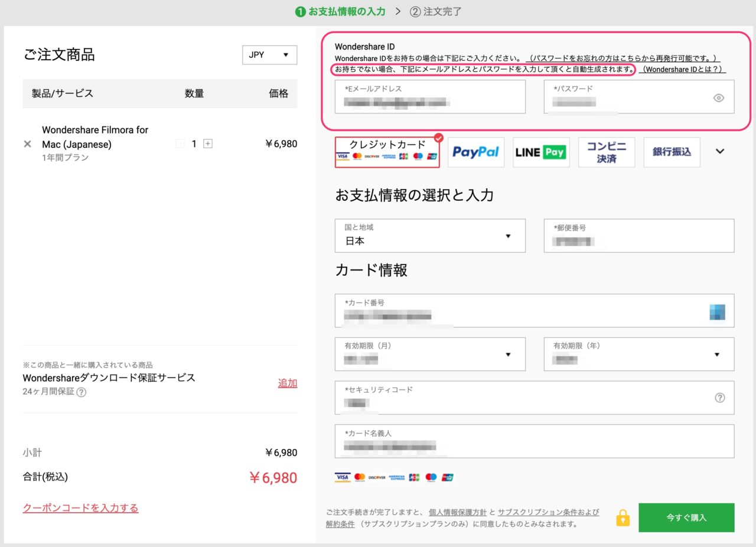This screenshot has height=547, width=756.
Task: Click the 郵便番号 input field
Action: (x=639, y=236)
